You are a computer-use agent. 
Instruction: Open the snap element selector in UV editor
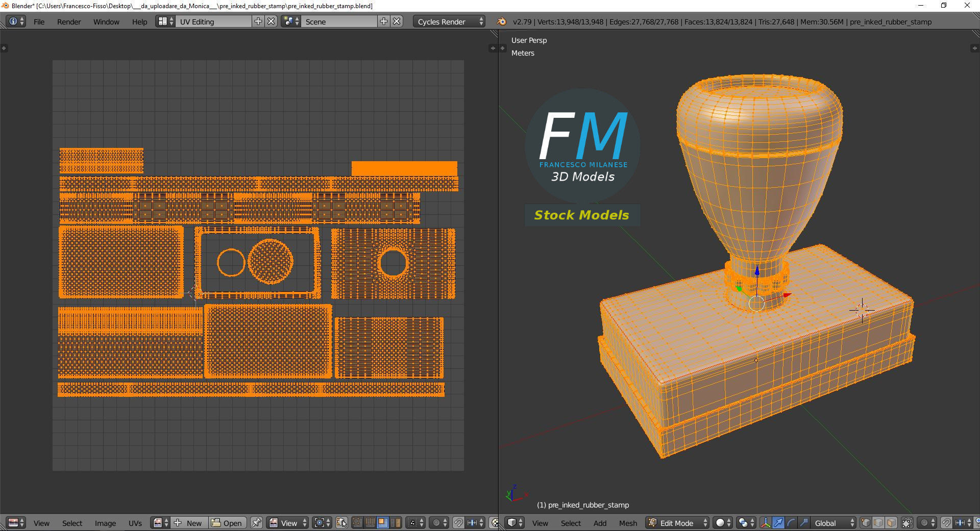(x=475, y=523)
